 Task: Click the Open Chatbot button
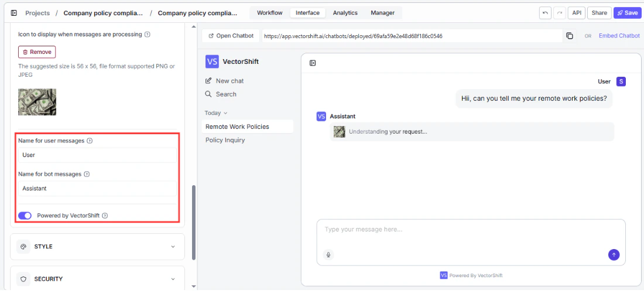click(x=231, y=36)
